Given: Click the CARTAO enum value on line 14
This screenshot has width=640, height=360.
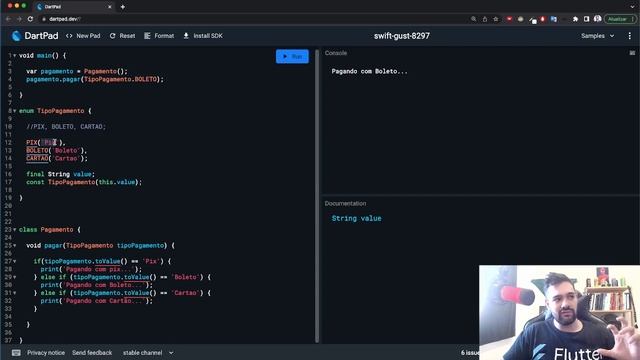Looking at the screenshot, I should tap(37, 158).
